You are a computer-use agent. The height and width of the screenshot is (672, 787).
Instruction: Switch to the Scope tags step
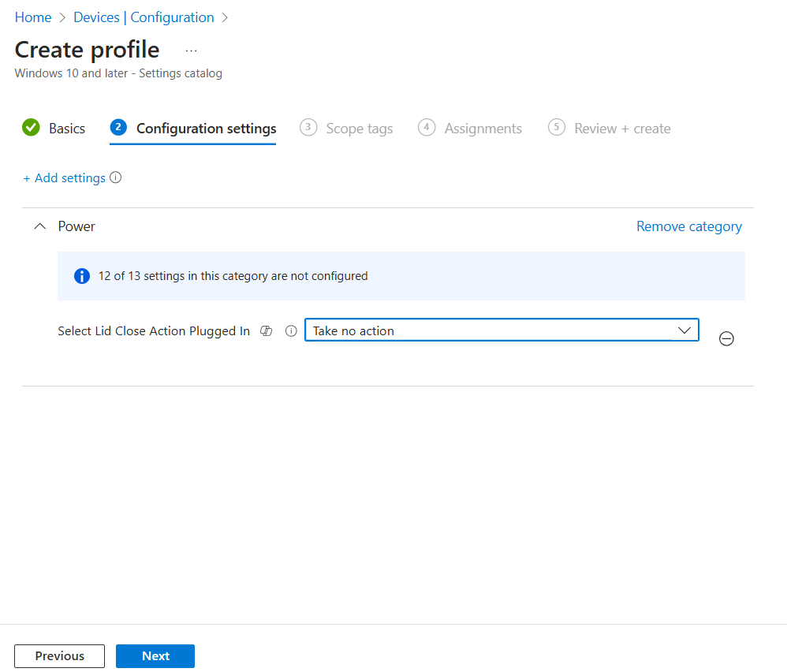pos(346,129)
